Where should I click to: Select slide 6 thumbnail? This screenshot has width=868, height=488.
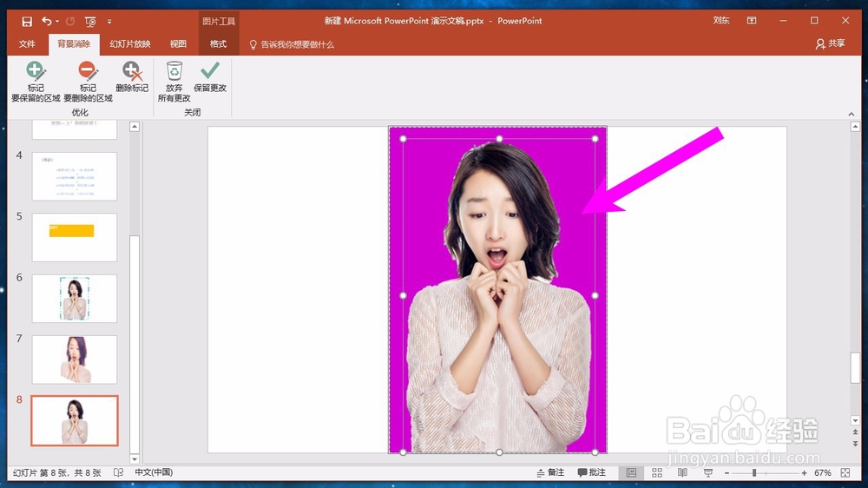click(x=74, y=298)
